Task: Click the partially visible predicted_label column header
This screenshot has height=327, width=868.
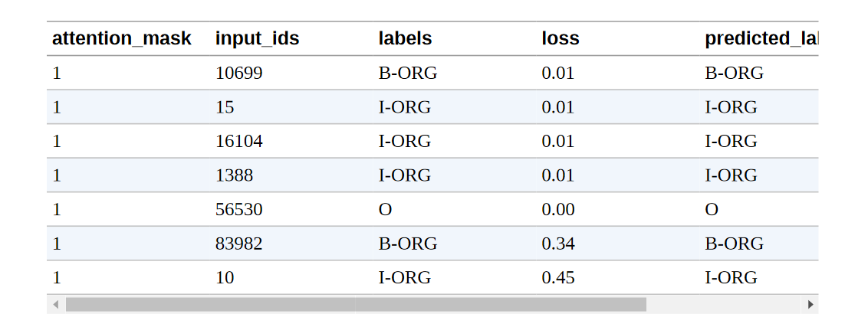Action: click(x=761, y=38)
